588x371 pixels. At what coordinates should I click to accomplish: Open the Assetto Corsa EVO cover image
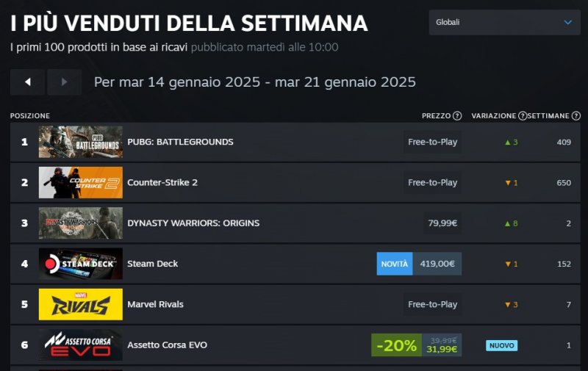pyautogui.click(x=81, y=345)
